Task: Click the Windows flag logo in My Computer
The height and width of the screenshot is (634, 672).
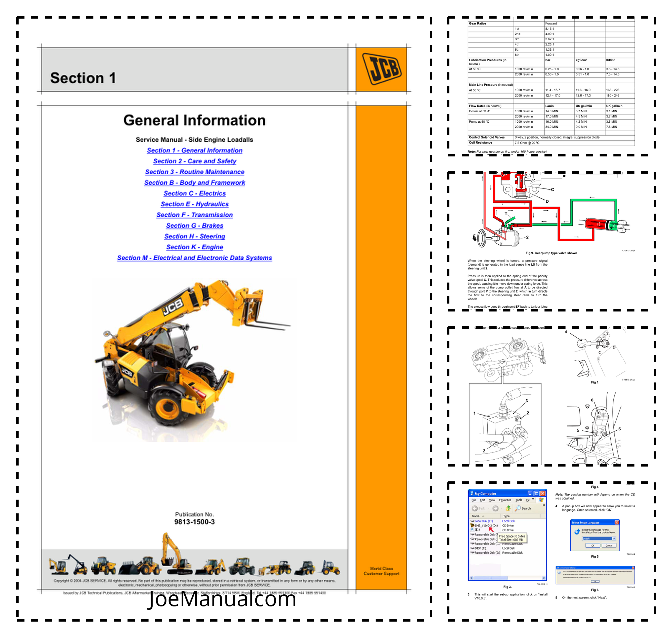Action: (541, 500)
